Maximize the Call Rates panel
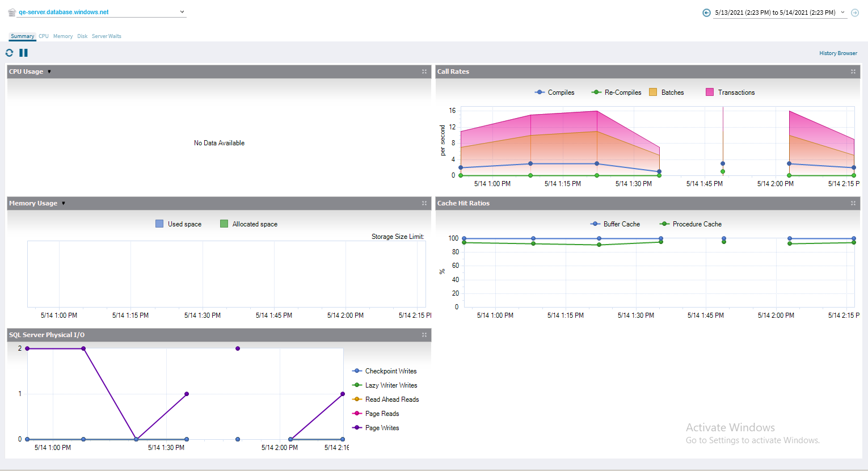Screen dimensions: 868x471 [853, 72]
